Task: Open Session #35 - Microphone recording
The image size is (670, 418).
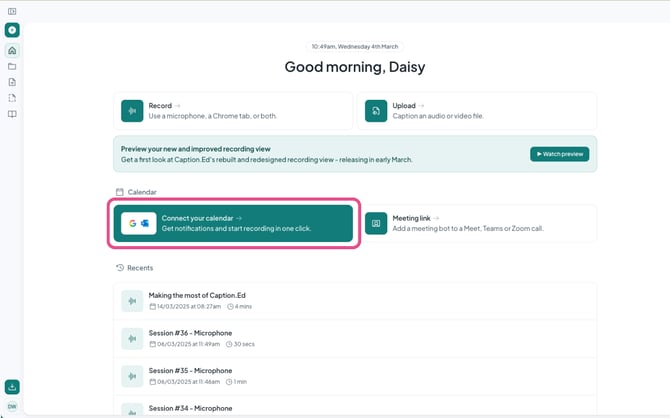Action: tap(354, 375)
